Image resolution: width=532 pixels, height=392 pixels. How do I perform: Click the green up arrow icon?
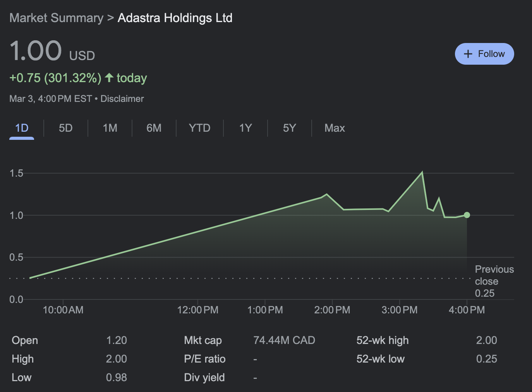109,77
